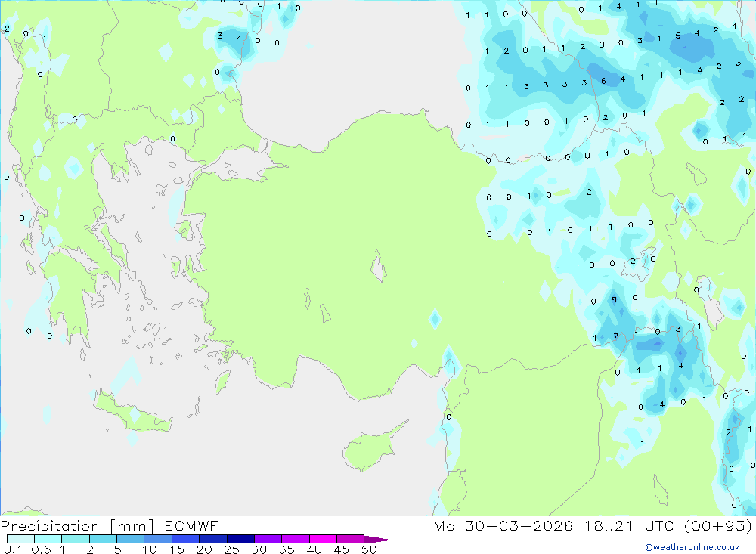Click the 0.5–1 mm legend color swatch

coord(48,539)
